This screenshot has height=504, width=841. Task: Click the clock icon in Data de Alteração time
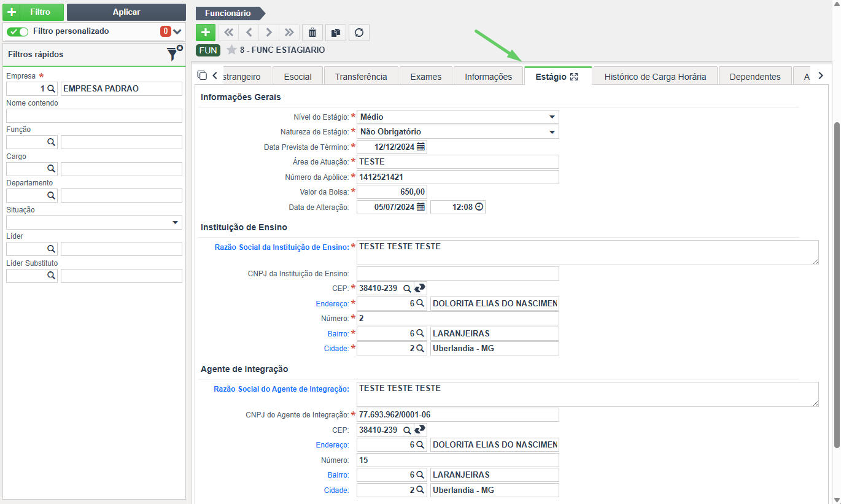tap(479, 207)
